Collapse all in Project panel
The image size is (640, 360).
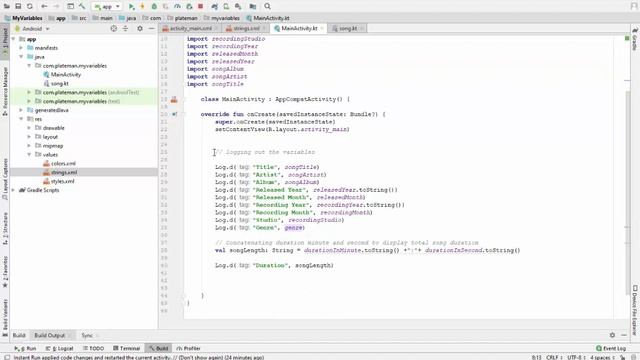(x=125, y=29)
